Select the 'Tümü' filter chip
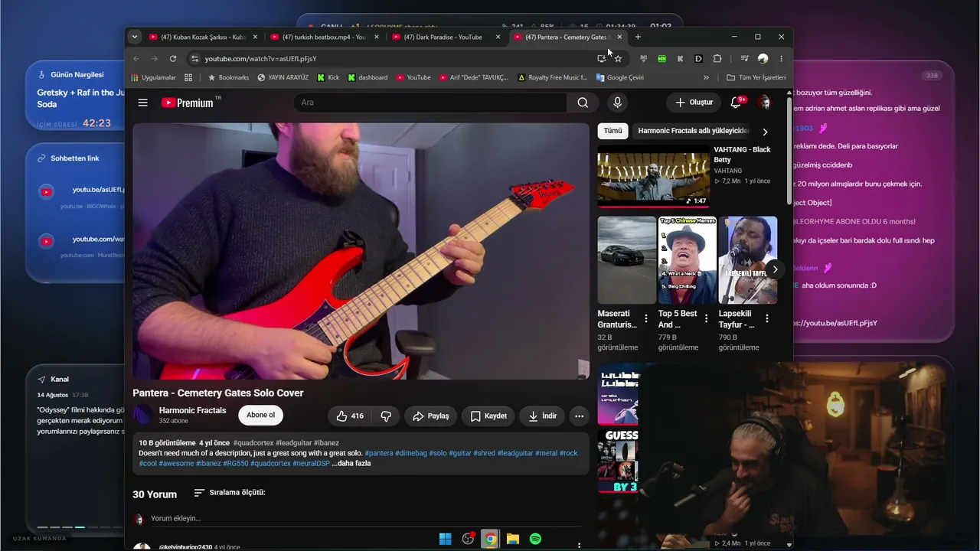Screen dimensions: 980x551 click(612, 131)
